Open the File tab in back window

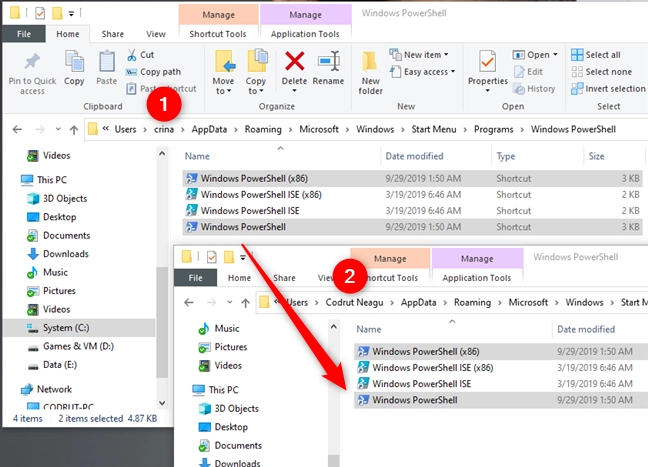[24, 34]
